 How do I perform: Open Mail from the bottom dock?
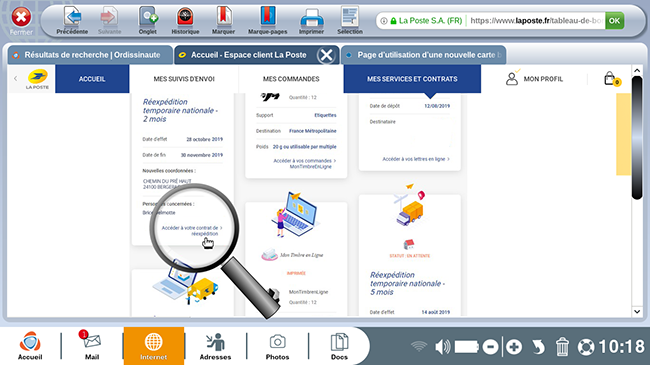92,346
